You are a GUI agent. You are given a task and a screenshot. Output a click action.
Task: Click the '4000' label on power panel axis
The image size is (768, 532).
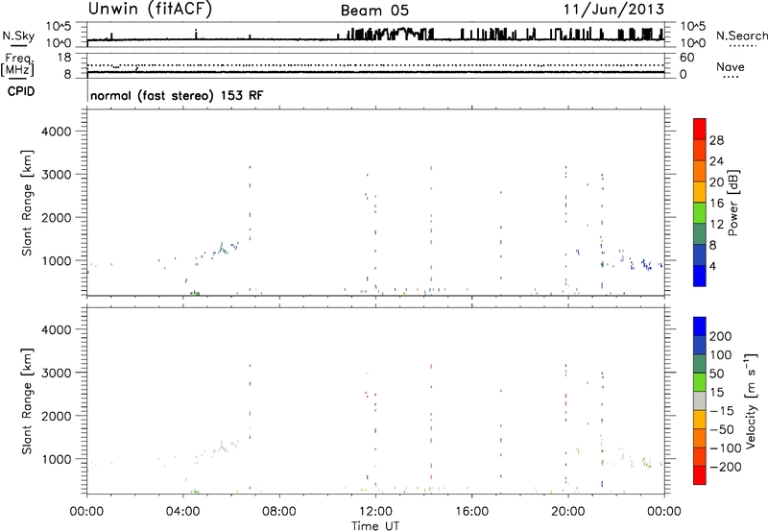click(56, 132)
